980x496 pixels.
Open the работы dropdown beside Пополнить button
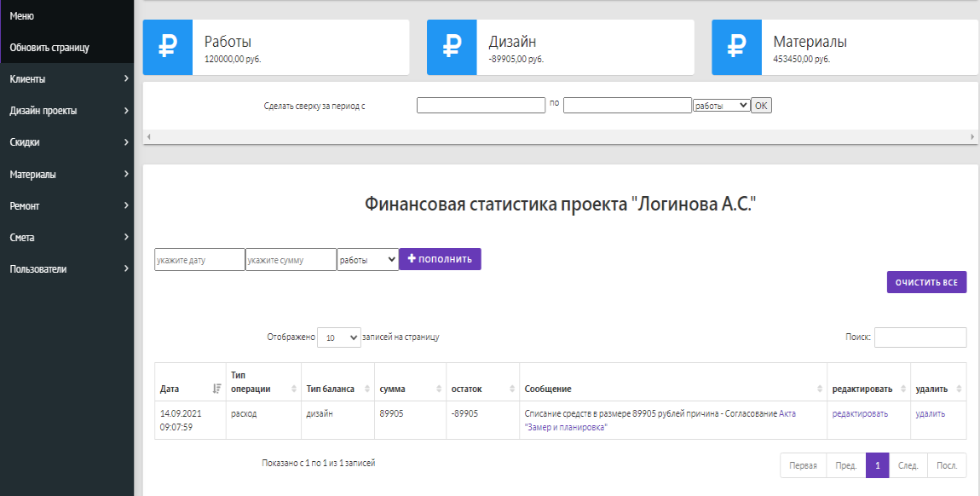[x=367, y=259]
